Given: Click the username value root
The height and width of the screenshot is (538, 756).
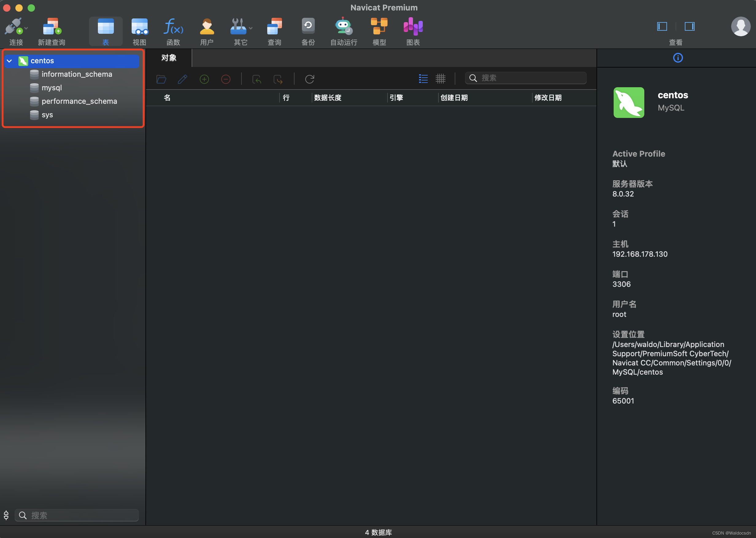Looking at the screenshot, I should (619, 314).
